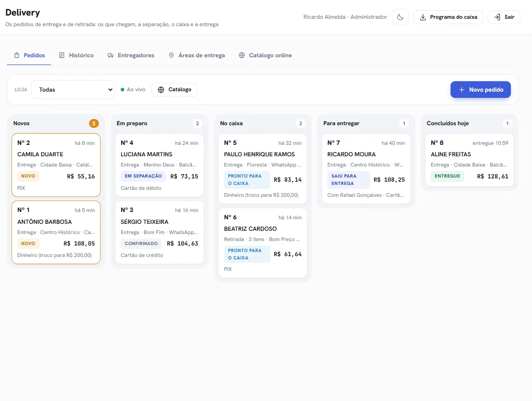532x401 pixels.
Task: Click Novo badge on Camila Duarte order
Action: coord(28,176)
